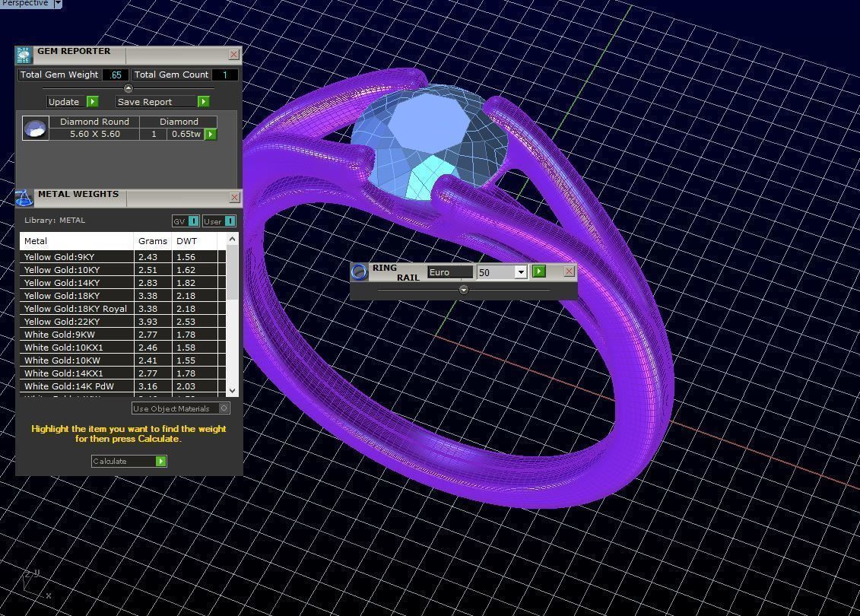Select the White Gold:9KW row
Screen dimensions: 860x616
tap(122, 334)
